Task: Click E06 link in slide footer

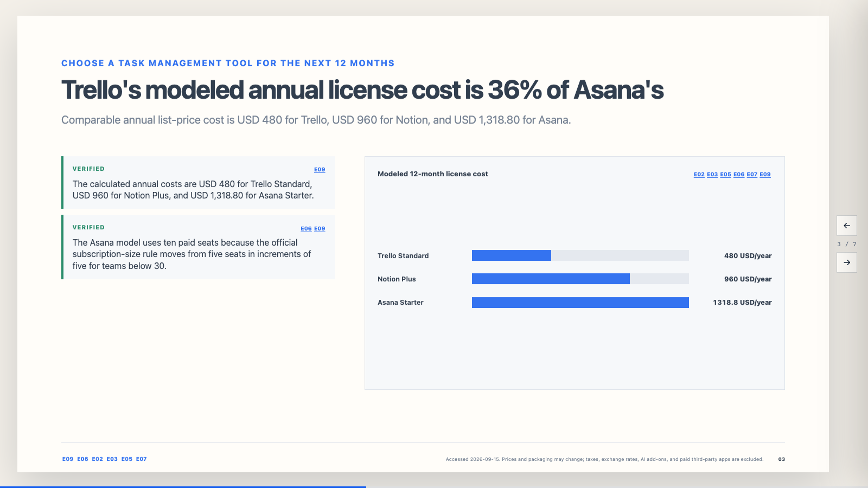Action: 82,459
